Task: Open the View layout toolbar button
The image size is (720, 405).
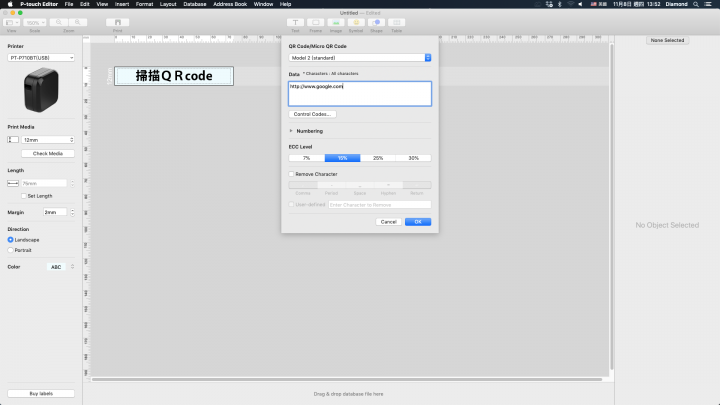Action: [11, 22]
